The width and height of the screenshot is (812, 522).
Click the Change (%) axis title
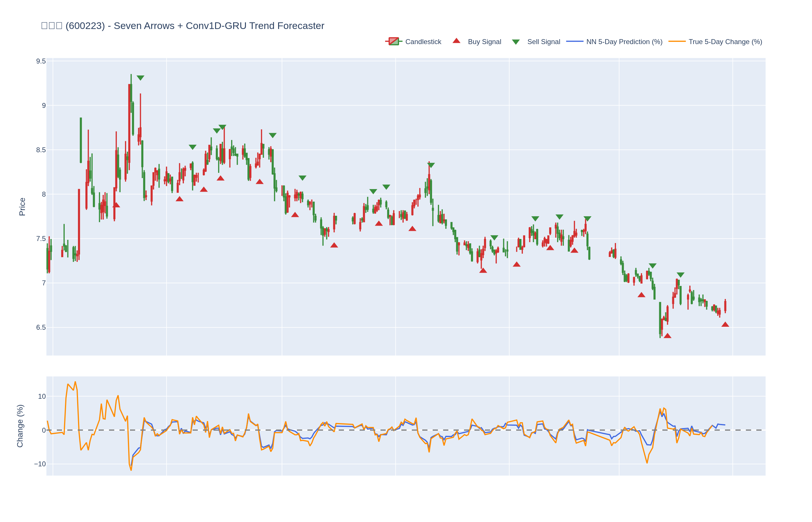20,426
